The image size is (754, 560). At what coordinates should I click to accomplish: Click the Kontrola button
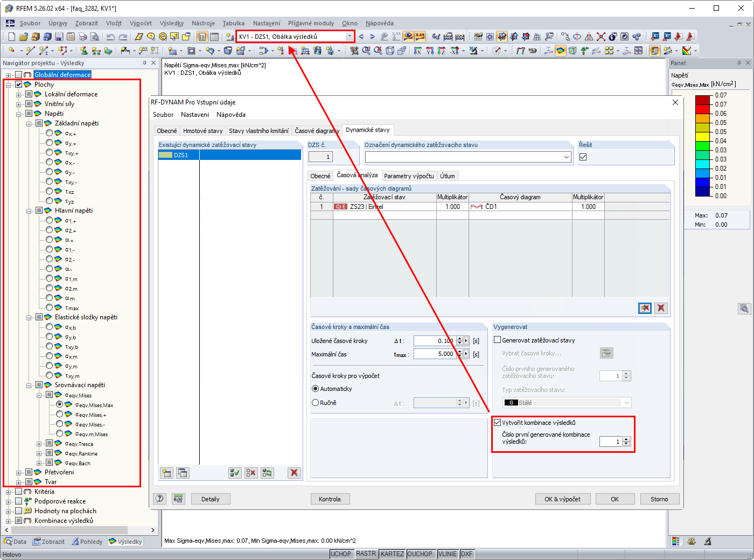pos(330,499)
